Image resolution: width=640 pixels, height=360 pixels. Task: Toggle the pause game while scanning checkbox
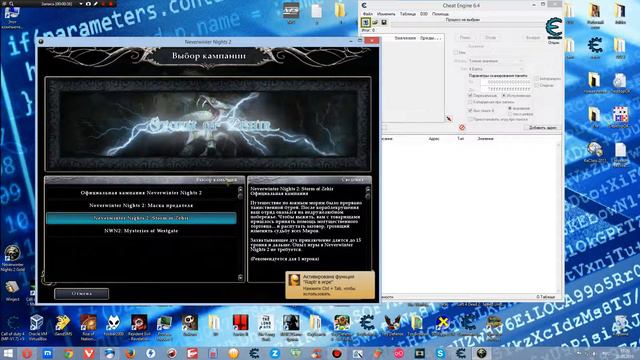[x=470, y=119]
